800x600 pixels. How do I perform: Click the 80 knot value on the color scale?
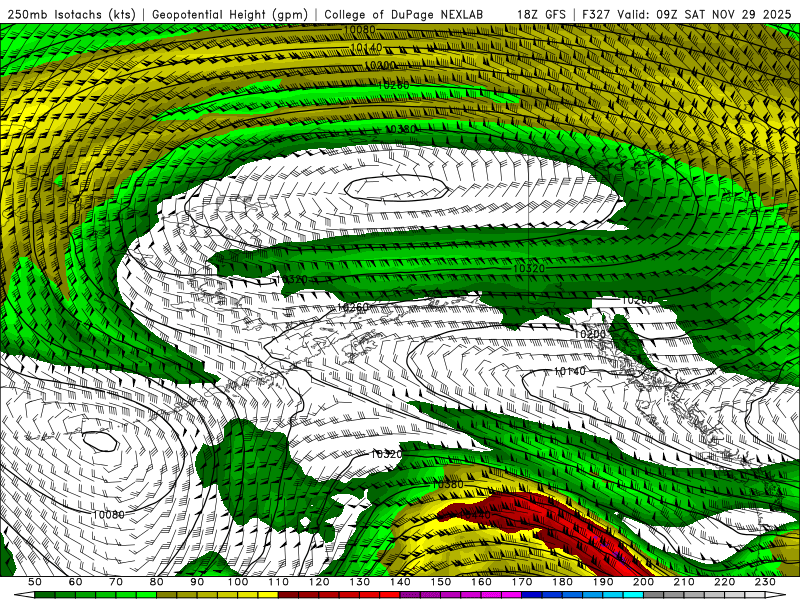tap(156, 582)
